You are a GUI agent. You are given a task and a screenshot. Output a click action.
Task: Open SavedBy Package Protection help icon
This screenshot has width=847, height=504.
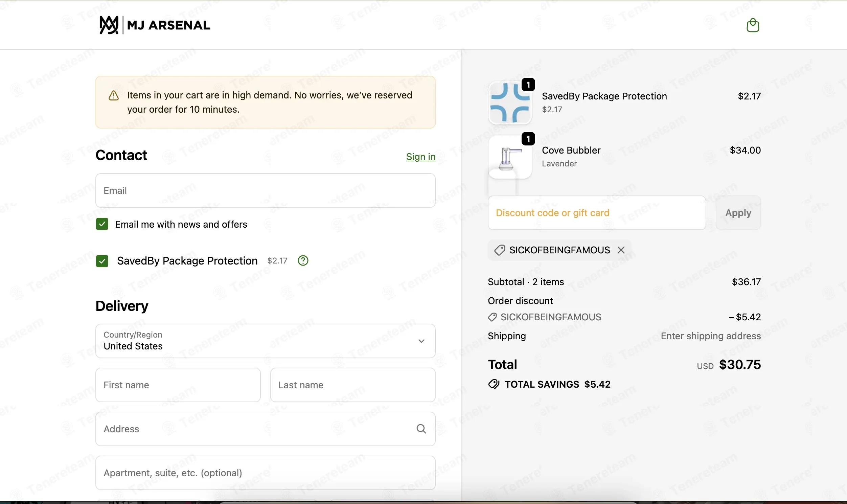[x=303, y=260]
